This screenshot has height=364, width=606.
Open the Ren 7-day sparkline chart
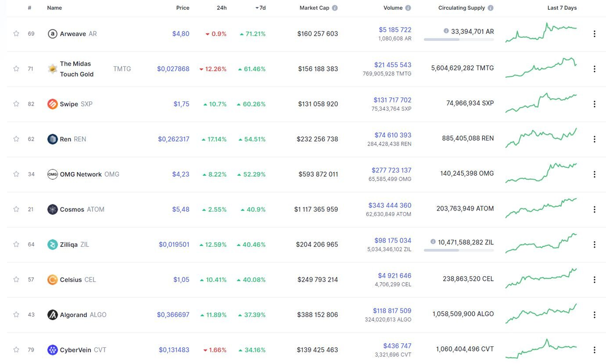pos(541,138)
